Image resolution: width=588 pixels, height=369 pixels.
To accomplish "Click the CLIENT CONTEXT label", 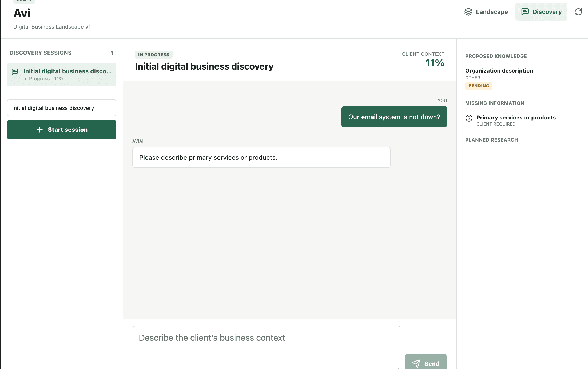I will click(x=423, y=54).
